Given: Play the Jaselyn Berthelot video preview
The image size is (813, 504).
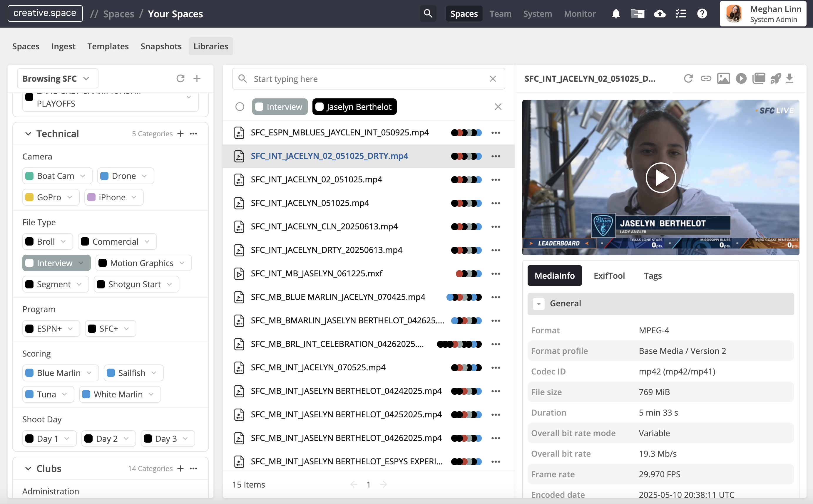Looking at the screenshot, I should tap(660, 178).
